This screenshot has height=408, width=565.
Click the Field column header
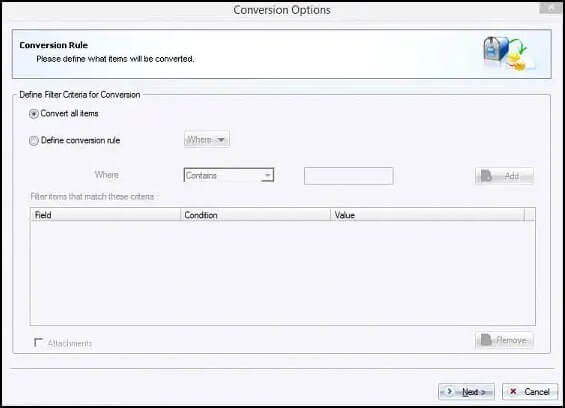pyautogui.click(x=105, y=215)
